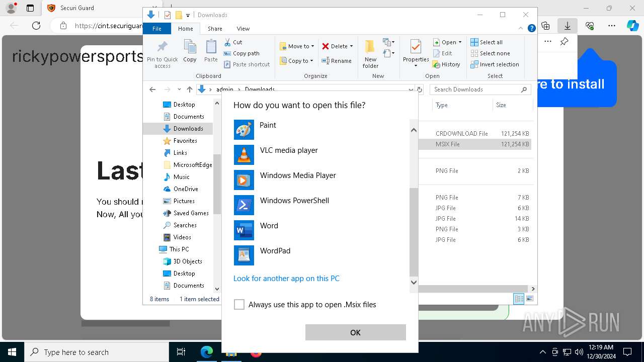The height and width of the screenshot is (362, 644).
Task: Click downloads flyout more options button
Action: coord(548,42)
